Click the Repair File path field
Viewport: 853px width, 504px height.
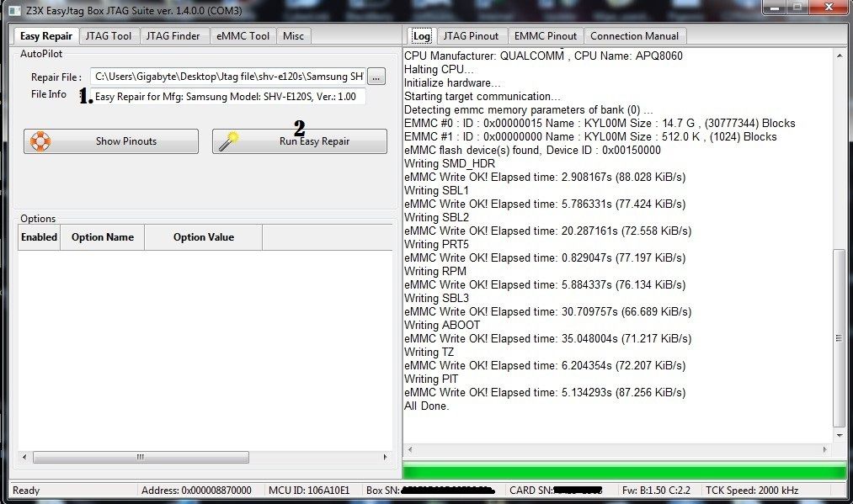228,77
